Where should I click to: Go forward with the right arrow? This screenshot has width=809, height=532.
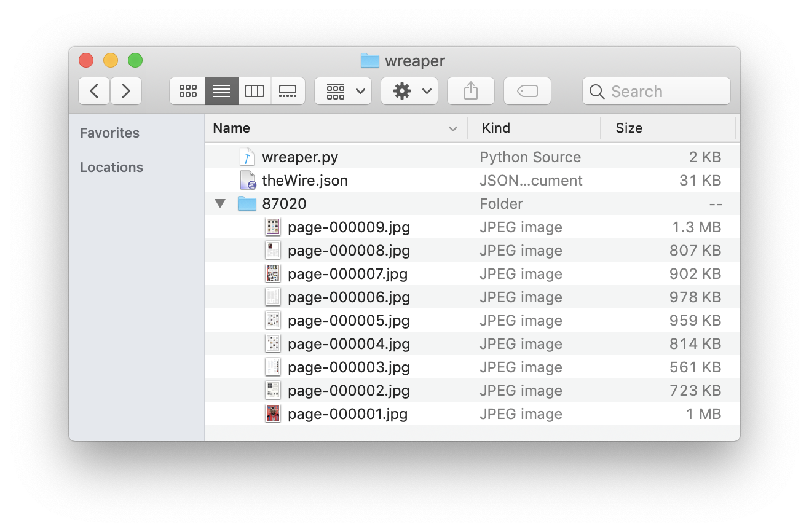(126, 91)
